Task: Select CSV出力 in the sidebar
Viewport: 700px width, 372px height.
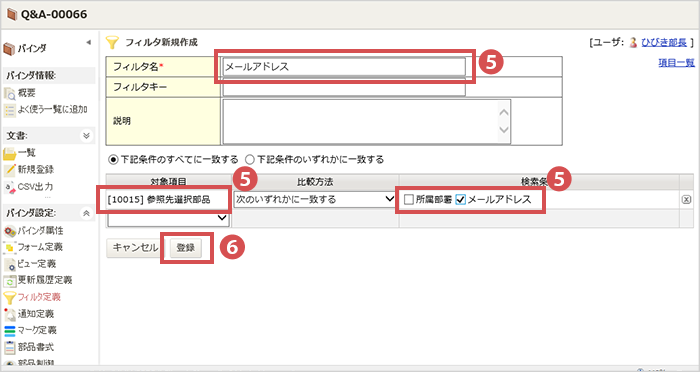Action: tap(35, 186)
